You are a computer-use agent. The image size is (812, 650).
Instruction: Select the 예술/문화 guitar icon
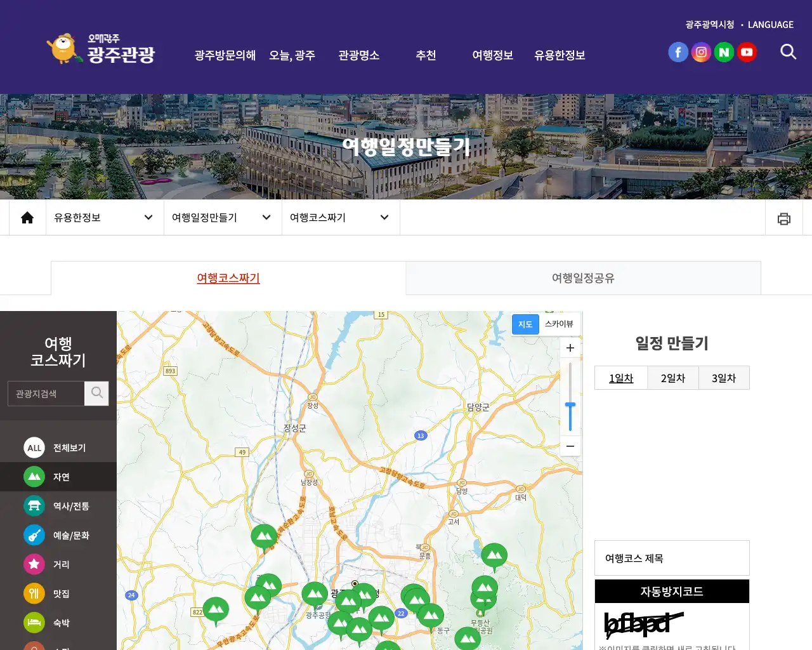point(34,535)
